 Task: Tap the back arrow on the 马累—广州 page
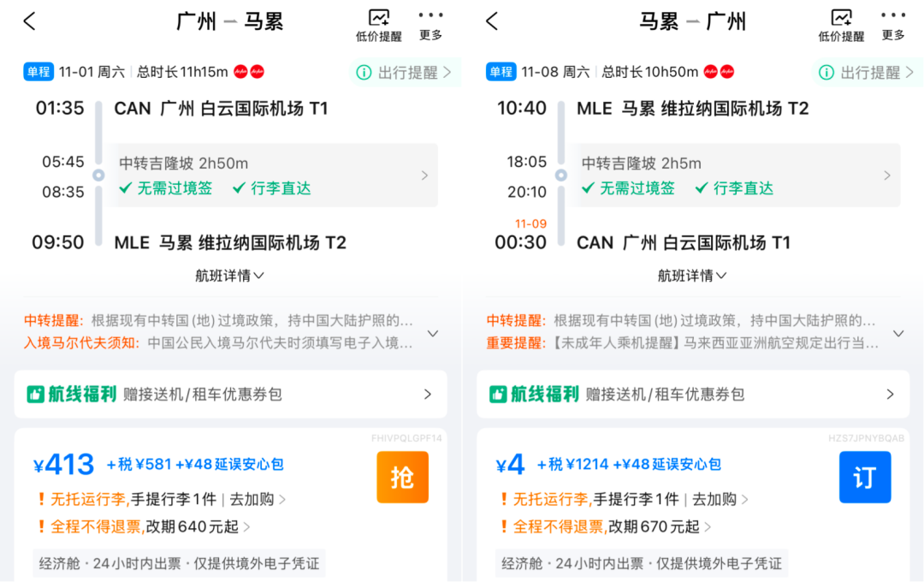click(491, 21)
